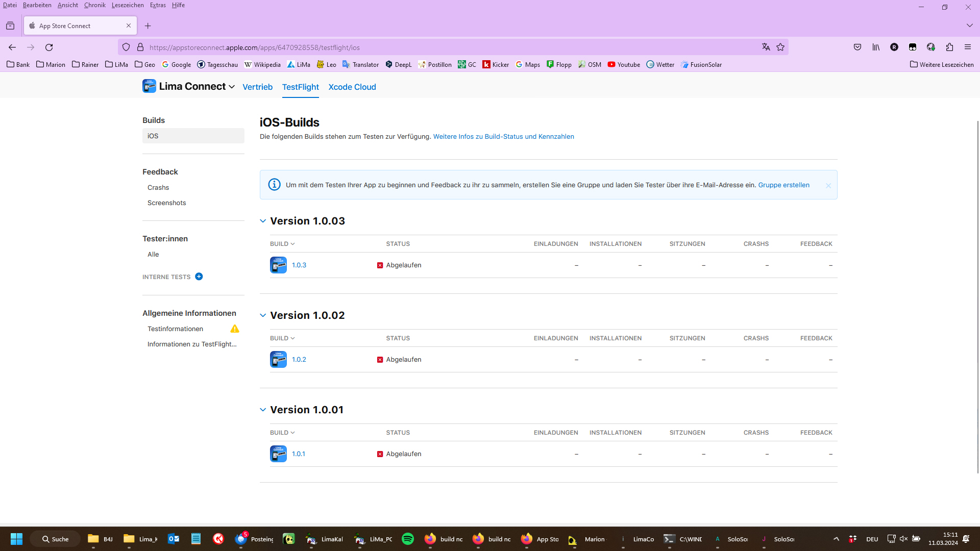Image resolution: width=980 pixels, height=551 pixels.
Task: Dismiss the info banner with its X icon
Action: 828,186
